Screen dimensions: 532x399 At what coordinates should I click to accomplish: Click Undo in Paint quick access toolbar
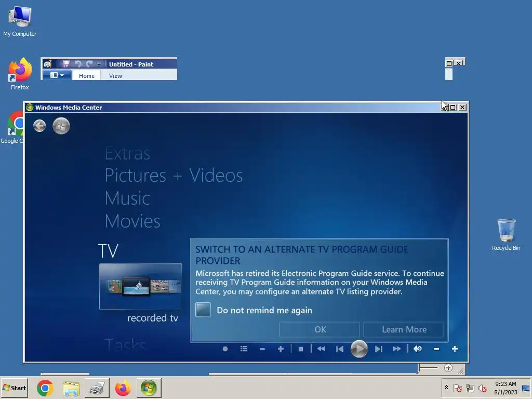78,64
